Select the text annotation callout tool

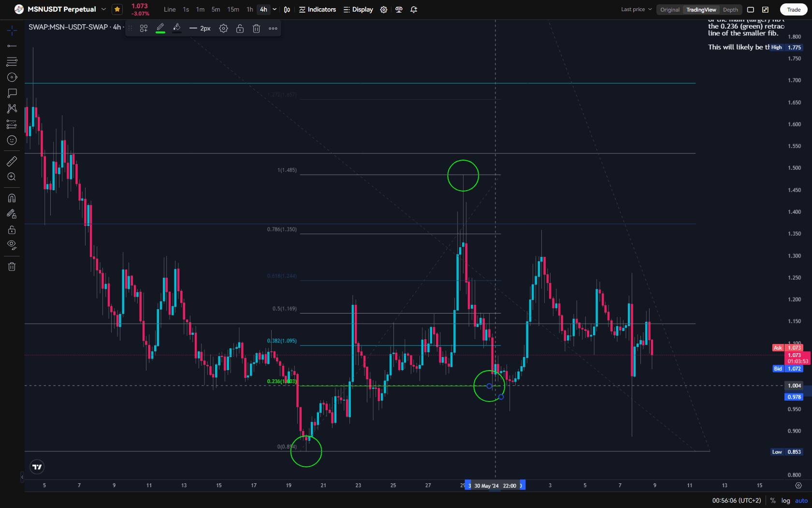click(12, 93)
